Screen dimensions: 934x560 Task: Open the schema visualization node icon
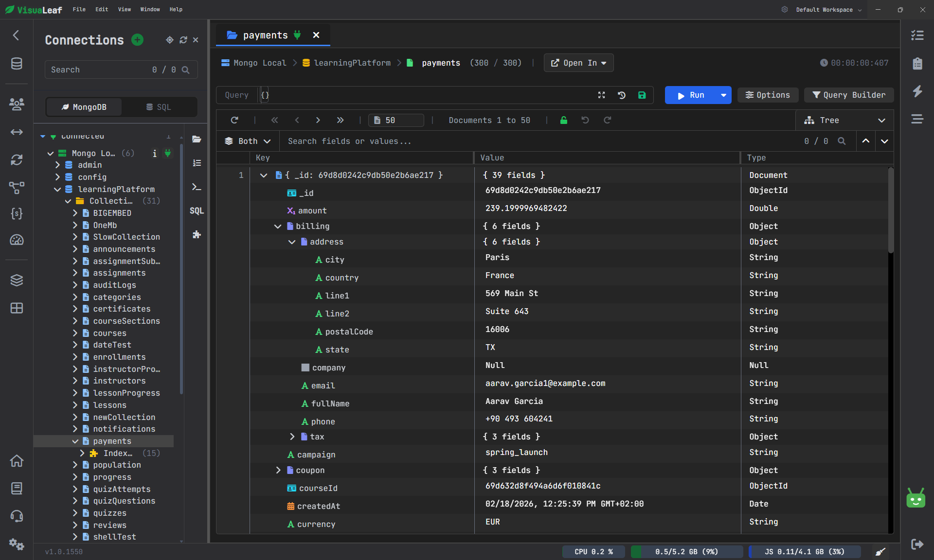[17, 188]
